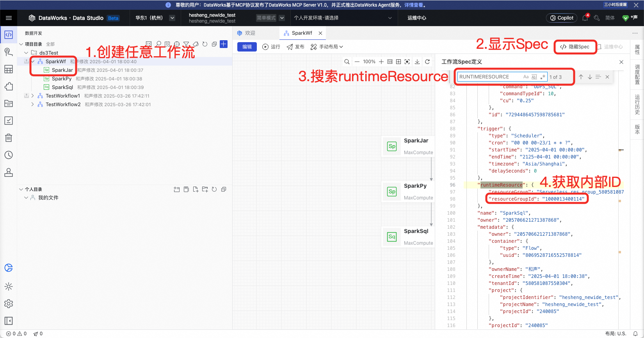Collapse the 项目目录 section
Viewport: 644px width, 338px height.
pos(21,44)
